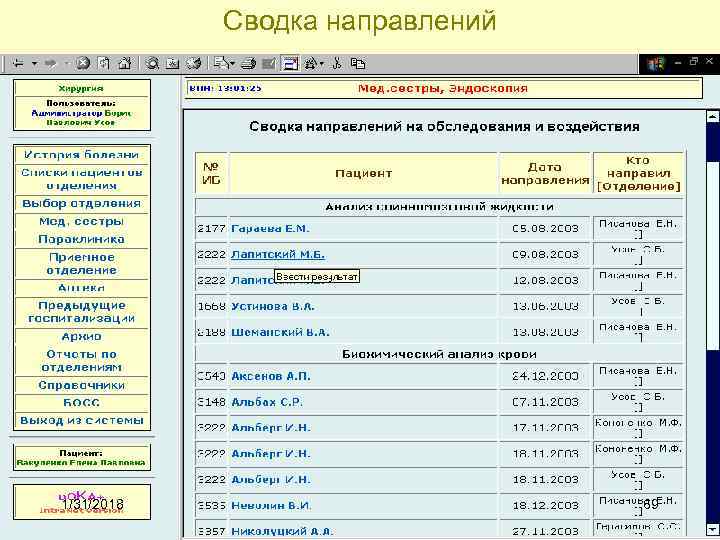
Task: Expand the text Size dropdown arrow
Action: click(321, 63)
